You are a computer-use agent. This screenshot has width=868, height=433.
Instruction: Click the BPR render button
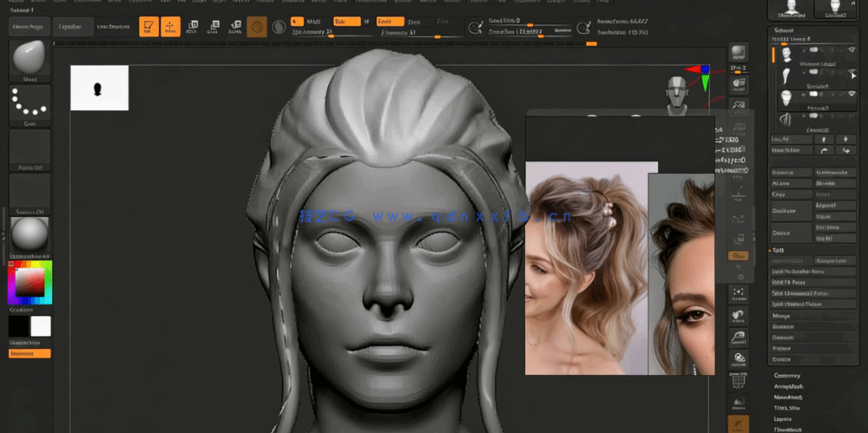(x=738, y=53)
